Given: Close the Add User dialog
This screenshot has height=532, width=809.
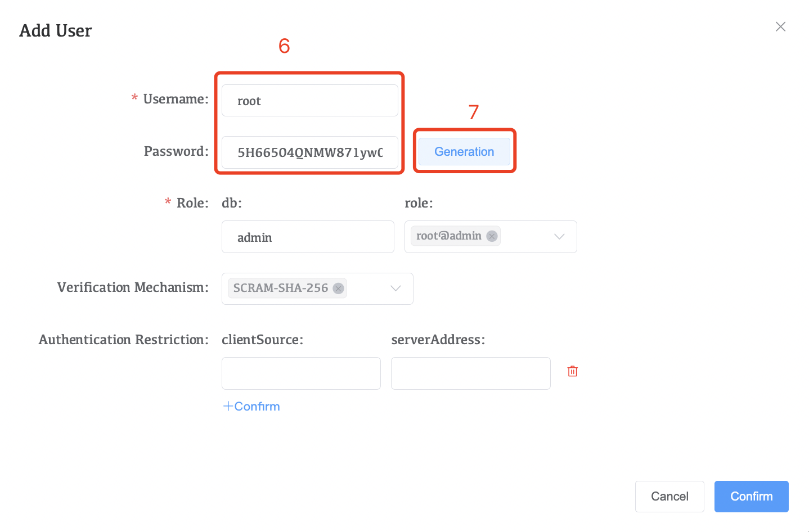Looking at the screenshot, I should pos(780,26).
